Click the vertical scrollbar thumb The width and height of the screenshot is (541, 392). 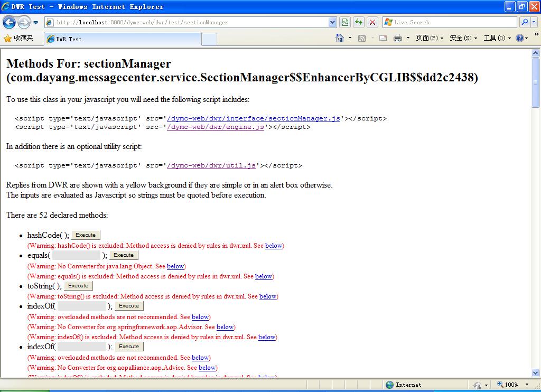(x=536, y=82)
